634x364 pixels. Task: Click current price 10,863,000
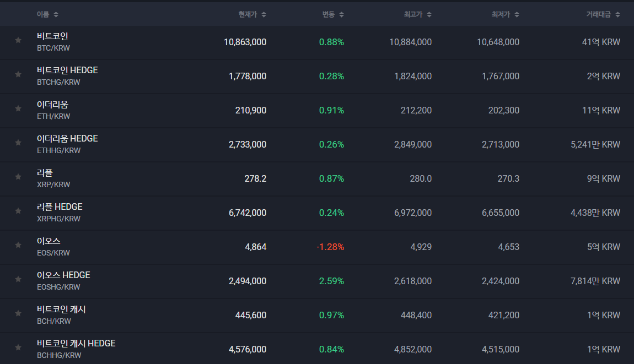click(x=245, y=42)
